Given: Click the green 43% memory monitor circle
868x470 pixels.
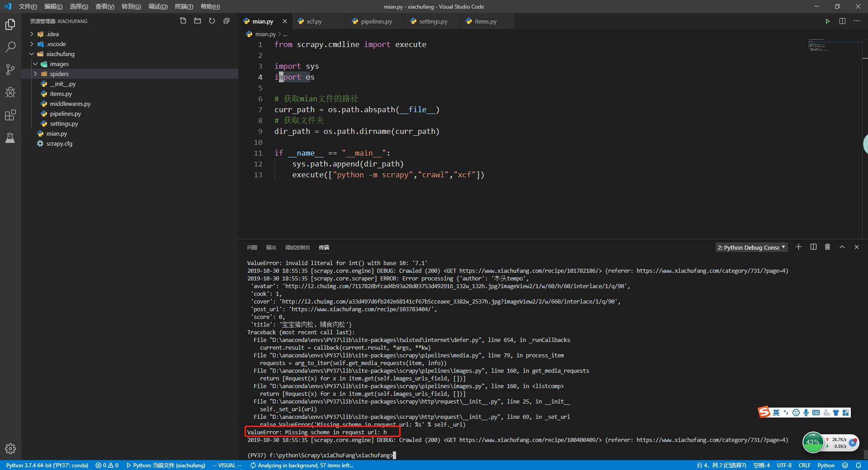Looking at the screenshot, I should [x=813, y=442].
